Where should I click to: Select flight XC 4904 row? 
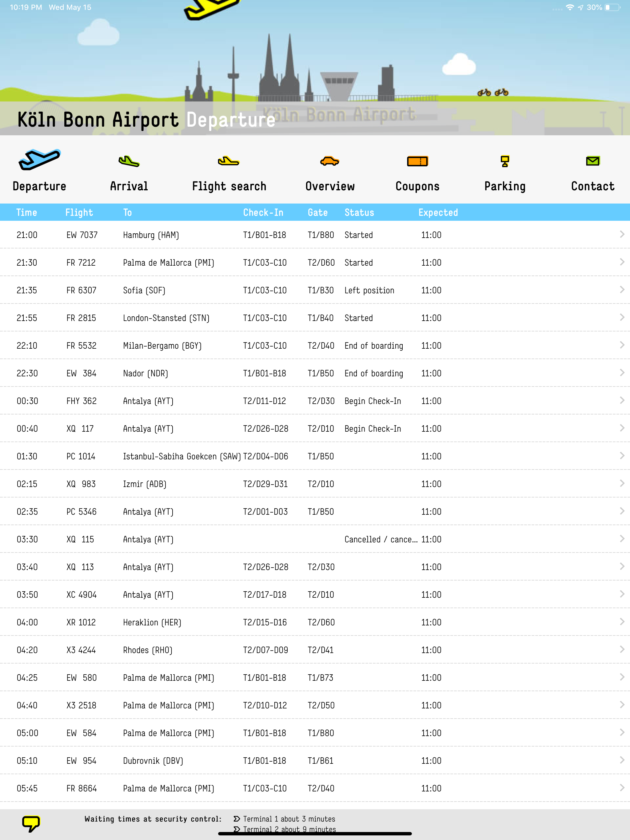pos(315,595)
